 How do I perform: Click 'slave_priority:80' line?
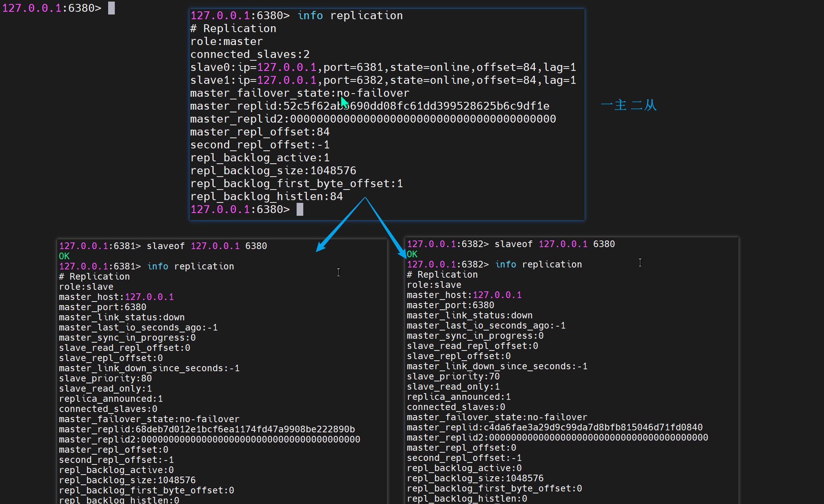pos(105,378)
